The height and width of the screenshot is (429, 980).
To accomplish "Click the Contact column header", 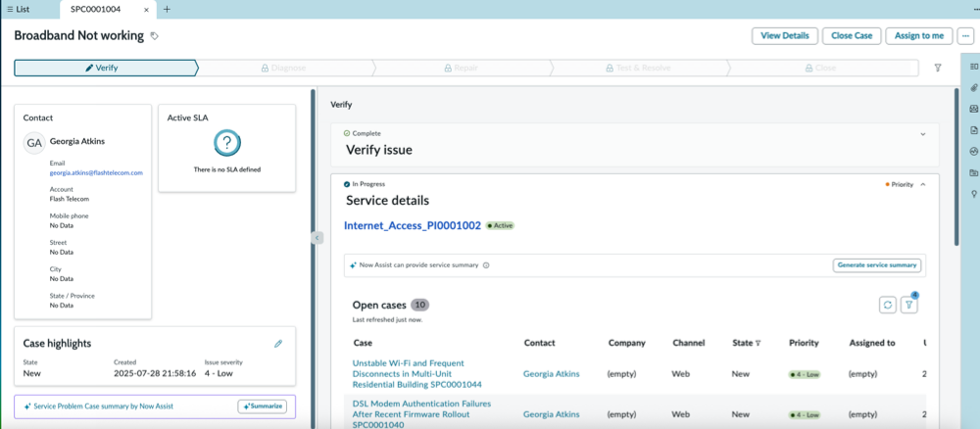I will pyautogui.click(x=539, y=343).
